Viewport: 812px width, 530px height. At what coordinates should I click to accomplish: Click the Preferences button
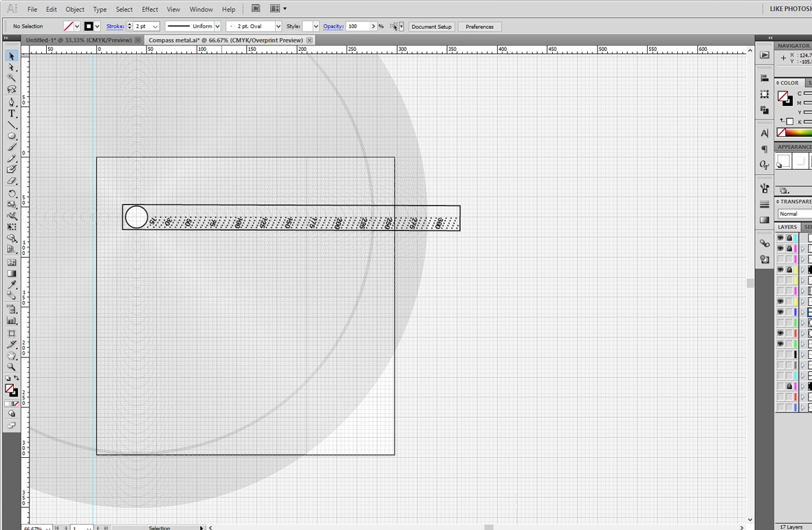[x=479, y=27]
